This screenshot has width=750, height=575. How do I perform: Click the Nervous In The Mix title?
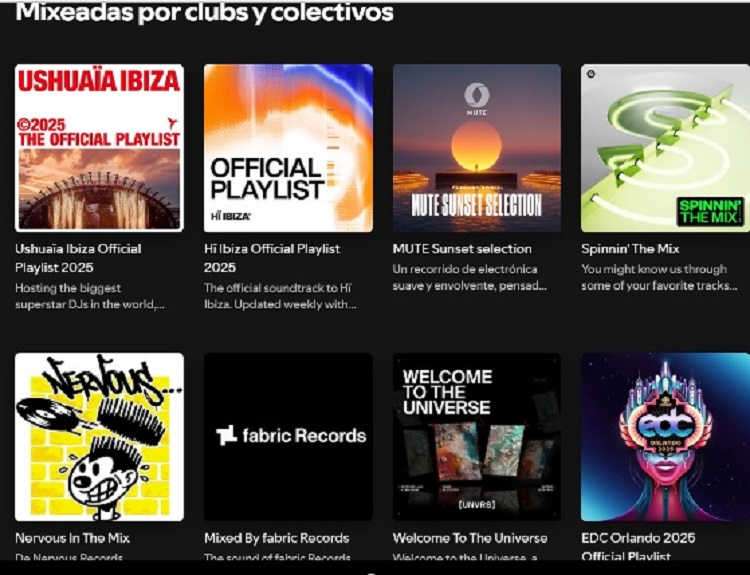[72, 538]
